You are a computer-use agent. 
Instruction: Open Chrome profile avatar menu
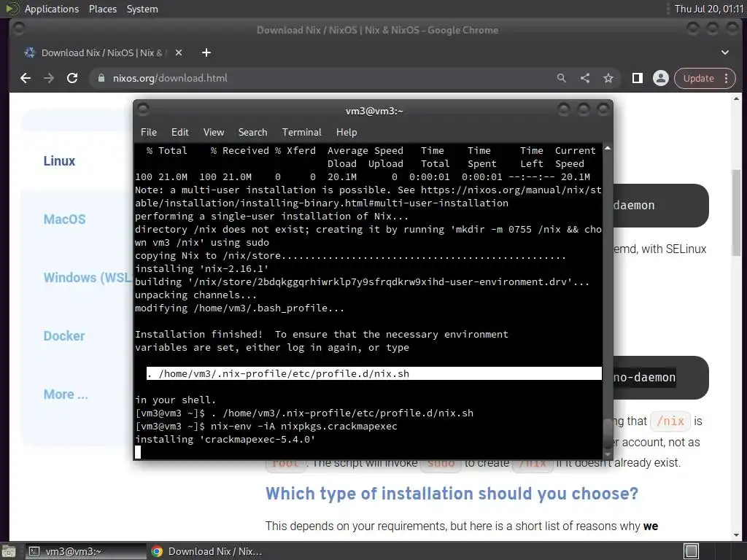(661, 78)
